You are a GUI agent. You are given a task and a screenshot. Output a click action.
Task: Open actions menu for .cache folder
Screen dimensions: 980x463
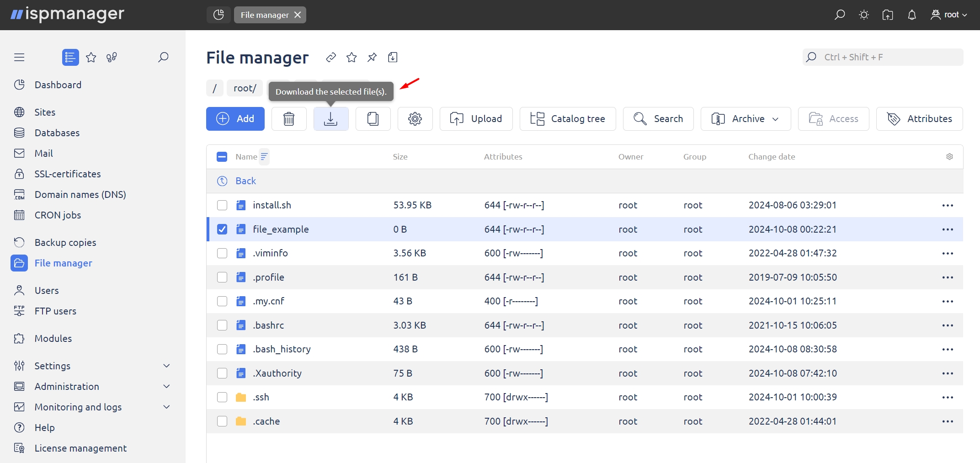948,421
